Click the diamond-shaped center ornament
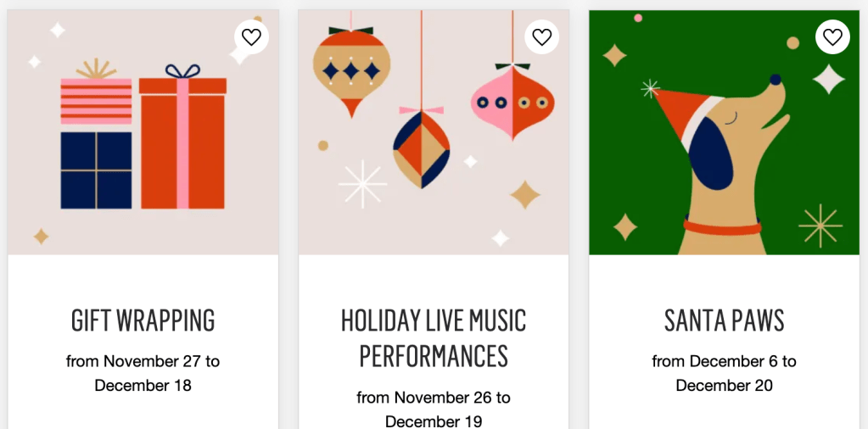The height and width of the screenshot is (429, 868). 421,149
